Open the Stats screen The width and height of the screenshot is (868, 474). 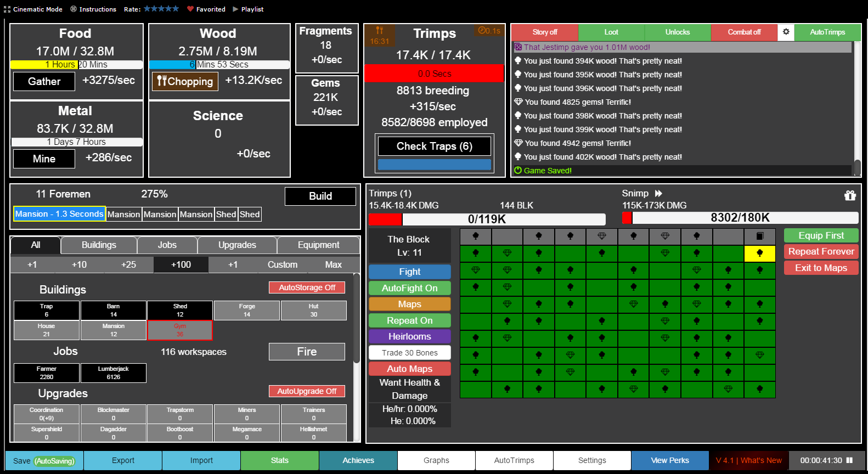tap(280, 461)
